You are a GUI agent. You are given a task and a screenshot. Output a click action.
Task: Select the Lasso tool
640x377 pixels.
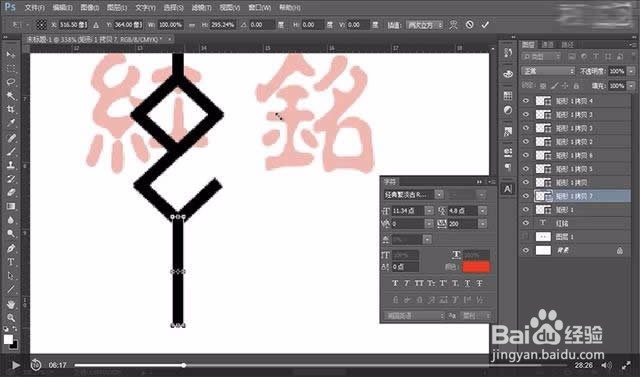[11, 82]
